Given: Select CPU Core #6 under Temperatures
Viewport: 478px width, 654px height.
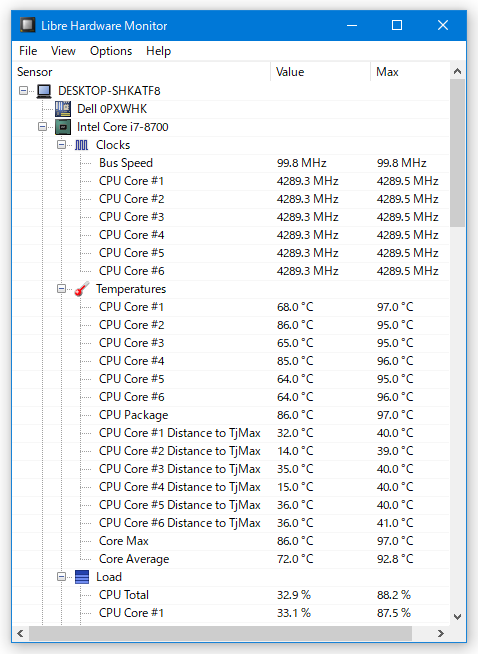Looking at the screenshot, I should [231, 397].
